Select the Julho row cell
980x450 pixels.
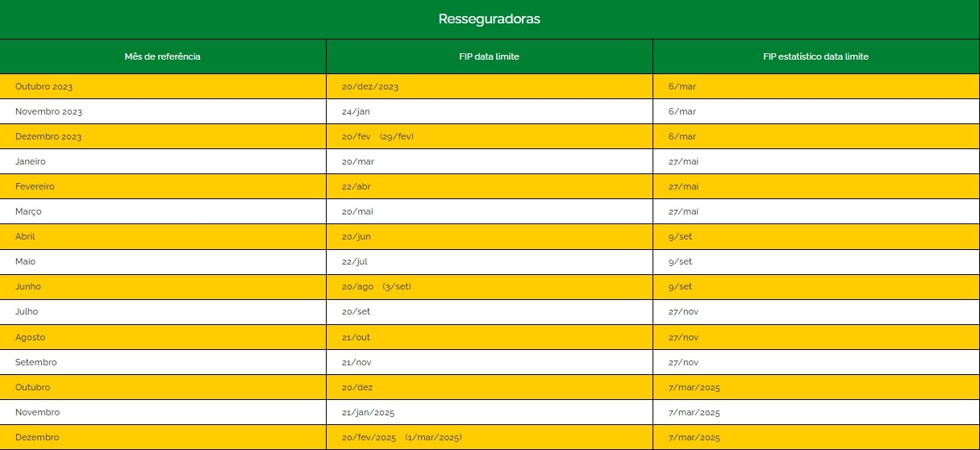163,311
